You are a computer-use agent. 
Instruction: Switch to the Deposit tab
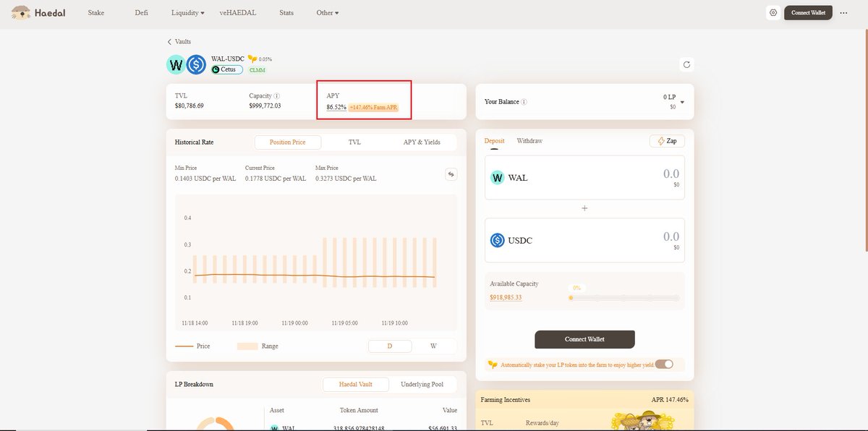click(495, 141)
